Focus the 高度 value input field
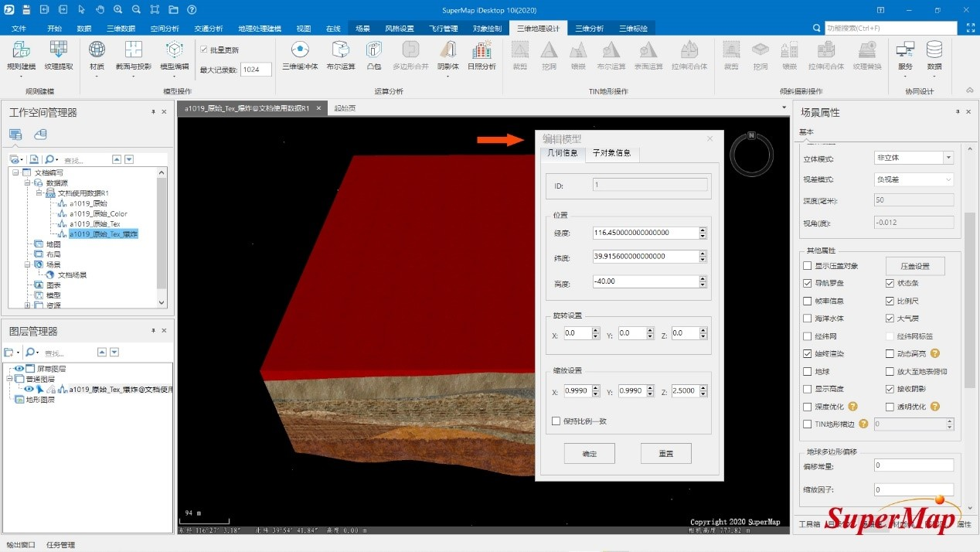This screenshot has height=552, width=980. click(645, 281)
